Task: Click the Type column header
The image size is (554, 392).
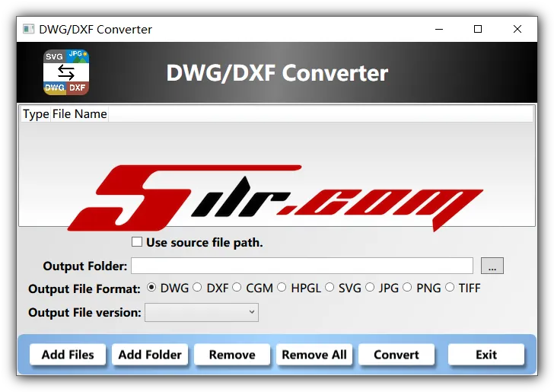Action: click(x=36, y=114)
